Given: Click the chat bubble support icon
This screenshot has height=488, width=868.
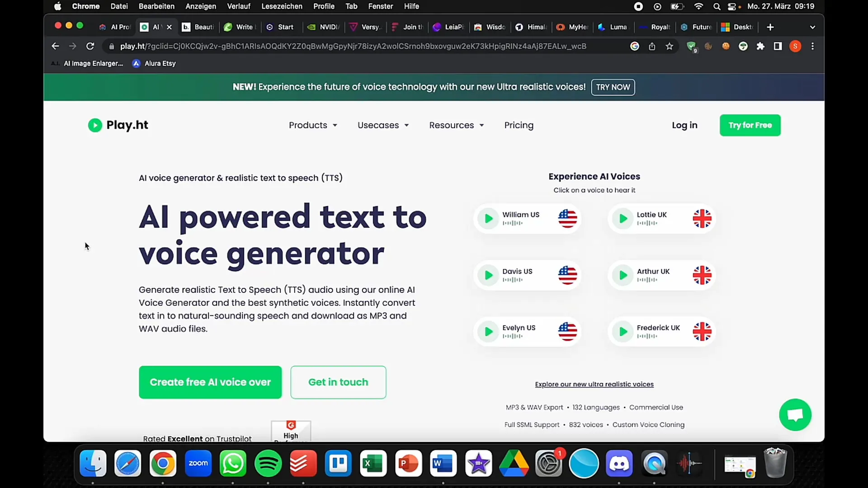Looking at the screenshot, I should [796, 415].
